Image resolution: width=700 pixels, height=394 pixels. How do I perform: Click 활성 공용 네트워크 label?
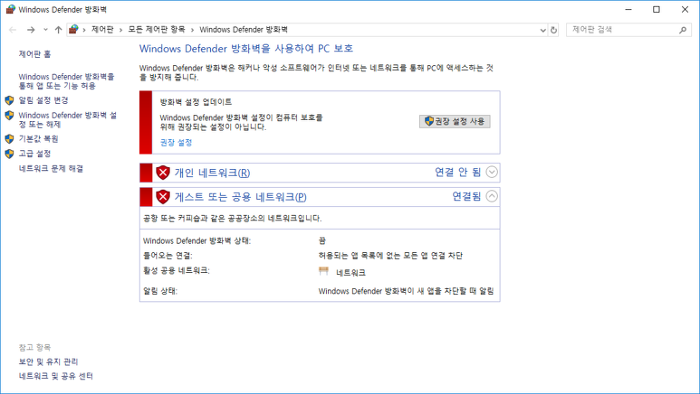click(x=176, y=270)
